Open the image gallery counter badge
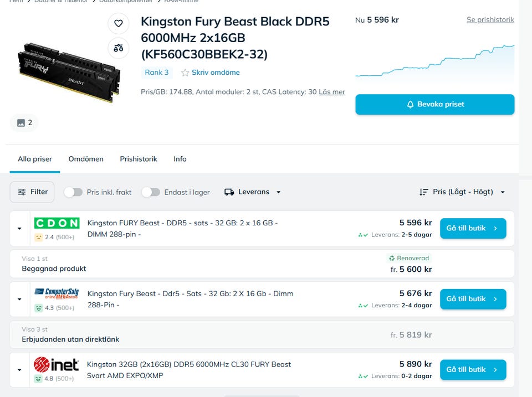This screenshot has height=397, width=532. tap(24, 123)
